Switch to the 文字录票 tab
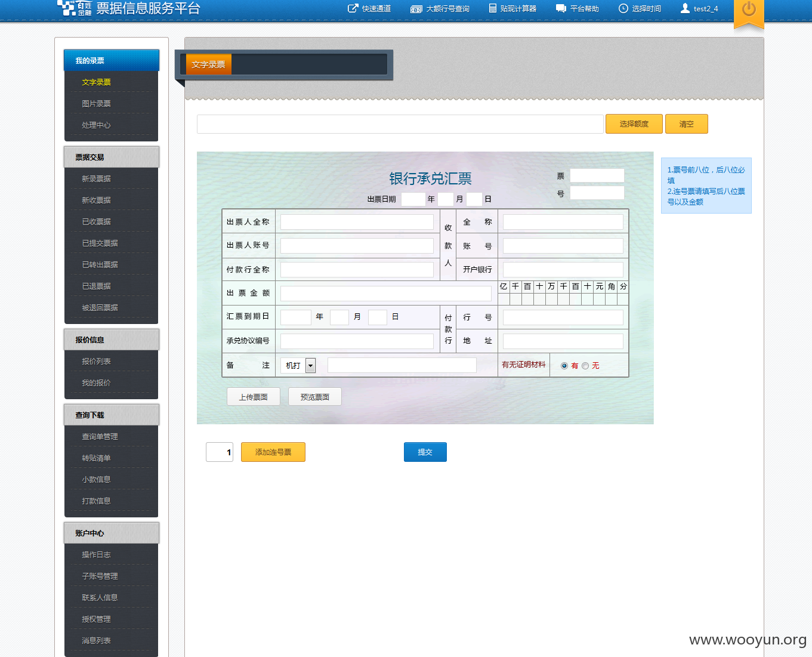Viewport: 812px width, 657px height. coord(208,64)
